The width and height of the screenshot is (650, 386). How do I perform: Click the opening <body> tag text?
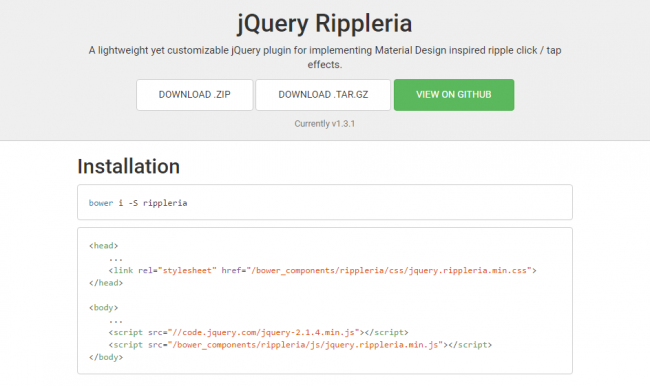103,307
